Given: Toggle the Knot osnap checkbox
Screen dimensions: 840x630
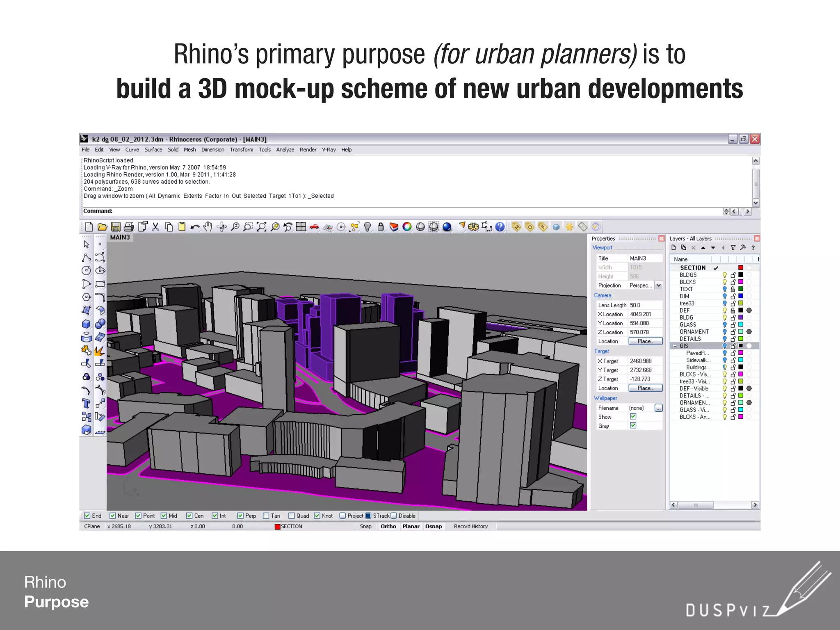Looking at the screenshot, I should (317, 516).
